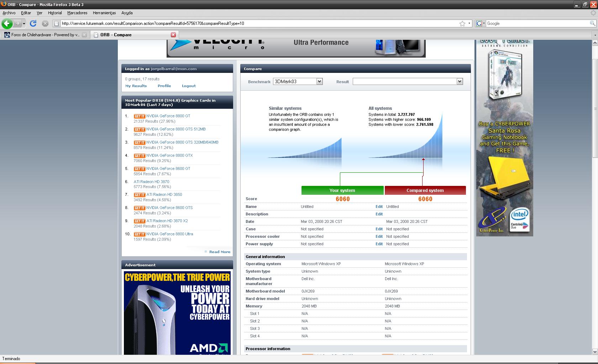Click in the Google search box
The height and width of the screenshot is (364, 598).
[x=537, y=23]
